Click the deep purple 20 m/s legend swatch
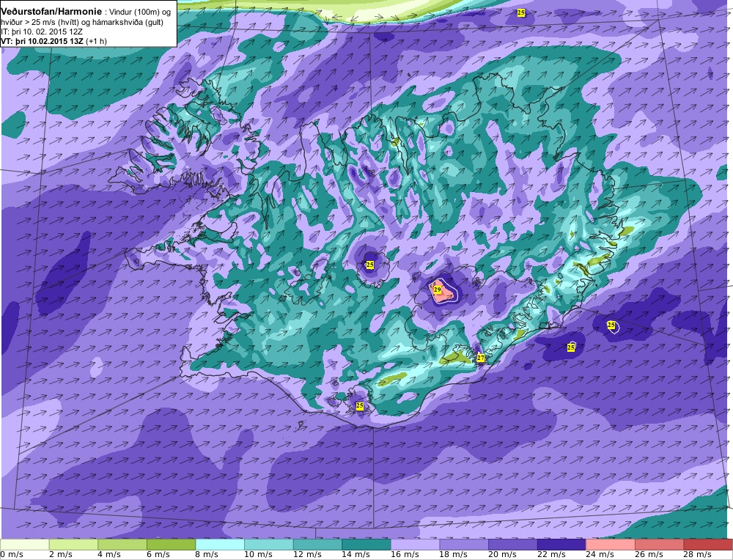 coord(513,545)
